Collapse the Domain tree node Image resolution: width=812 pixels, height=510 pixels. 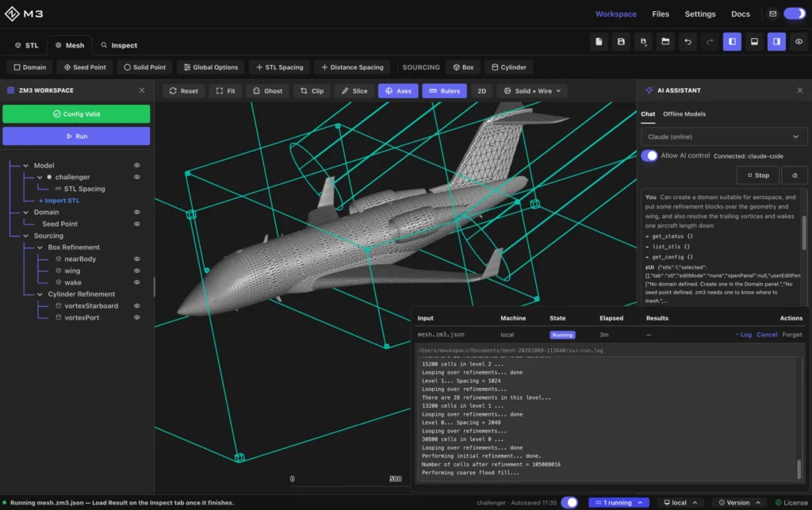25,213
